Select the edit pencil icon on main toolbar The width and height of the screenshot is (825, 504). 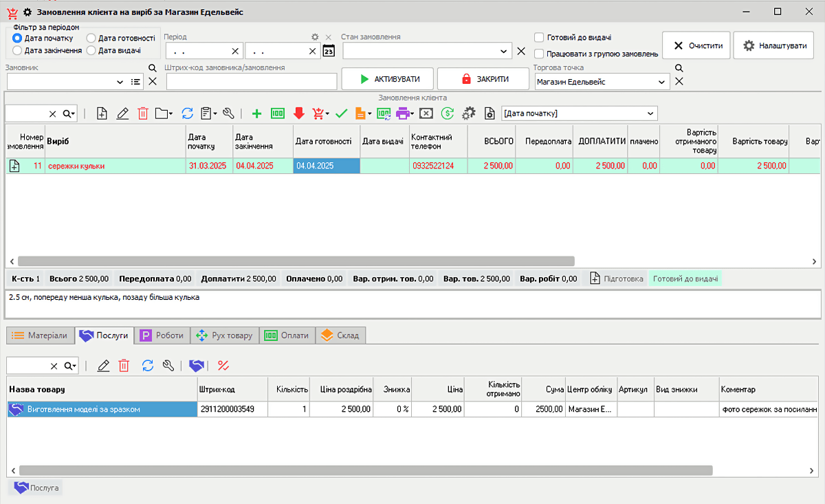(122, 113)
